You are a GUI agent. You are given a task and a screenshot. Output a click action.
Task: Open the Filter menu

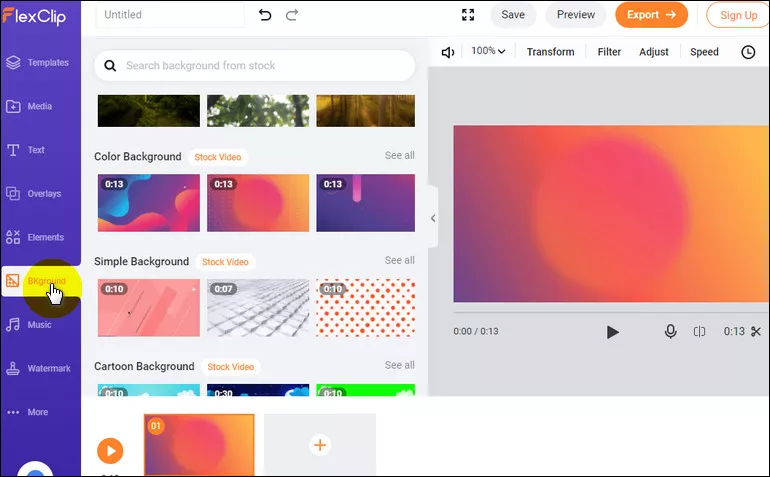click(609, 52)
